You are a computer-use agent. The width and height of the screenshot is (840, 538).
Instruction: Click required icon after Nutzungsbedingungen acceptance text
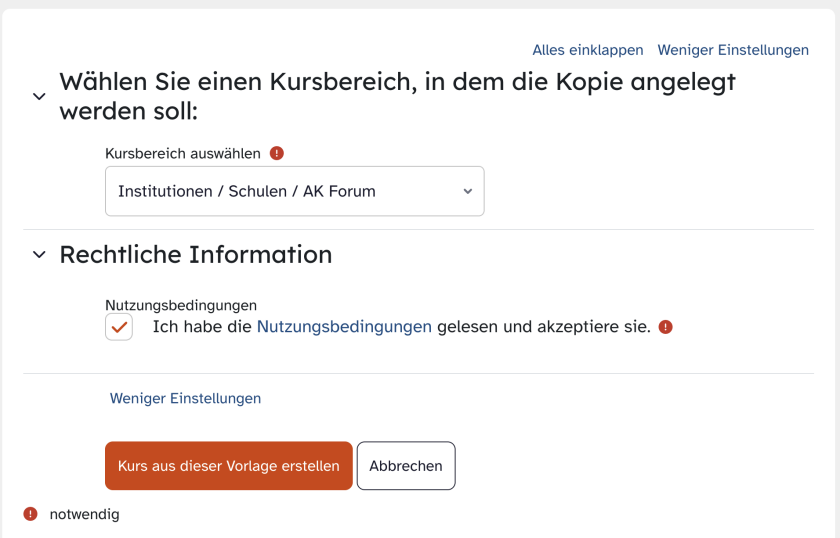click(665, 327)
